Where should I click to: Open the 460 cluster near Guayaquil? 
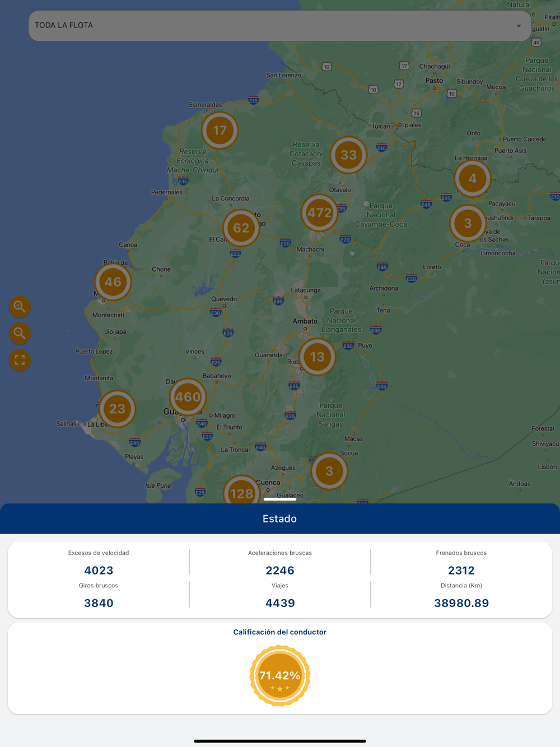tap(188, 397)
